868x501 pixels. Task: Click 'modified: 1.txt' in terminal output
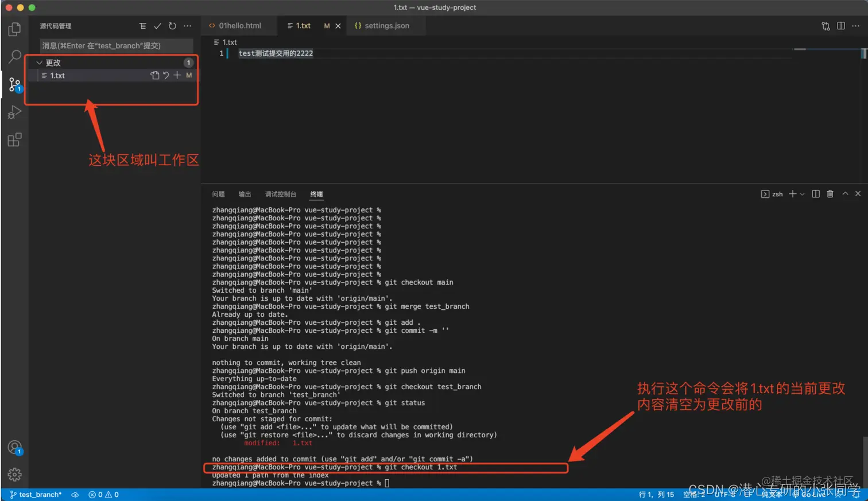click(278, 443)
